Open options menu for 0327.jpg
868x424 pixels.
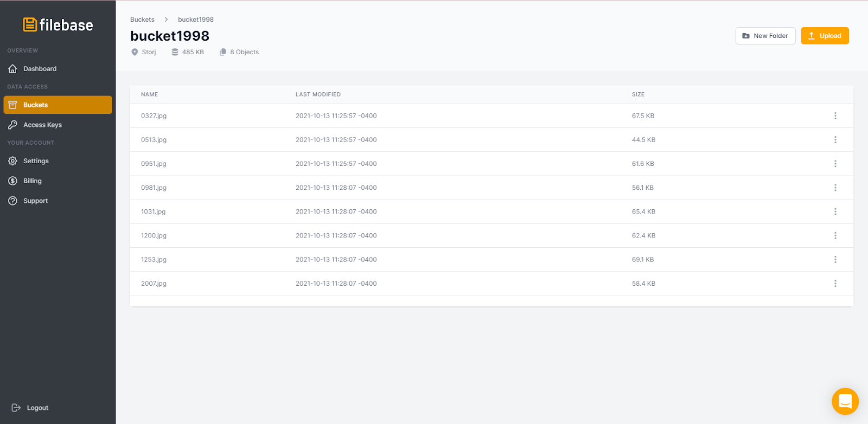click(x=835, y=116)
